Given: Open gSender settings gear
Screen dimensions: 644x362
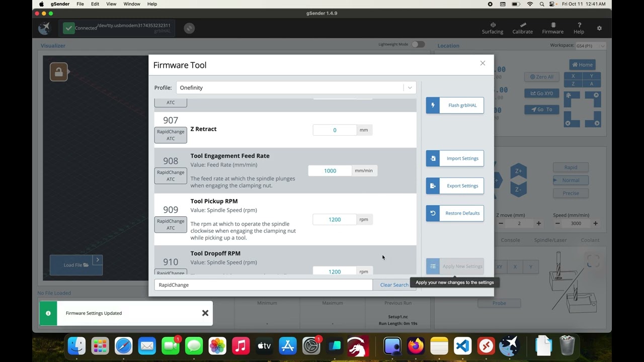Looking at the screenshot, I should 599,28.
